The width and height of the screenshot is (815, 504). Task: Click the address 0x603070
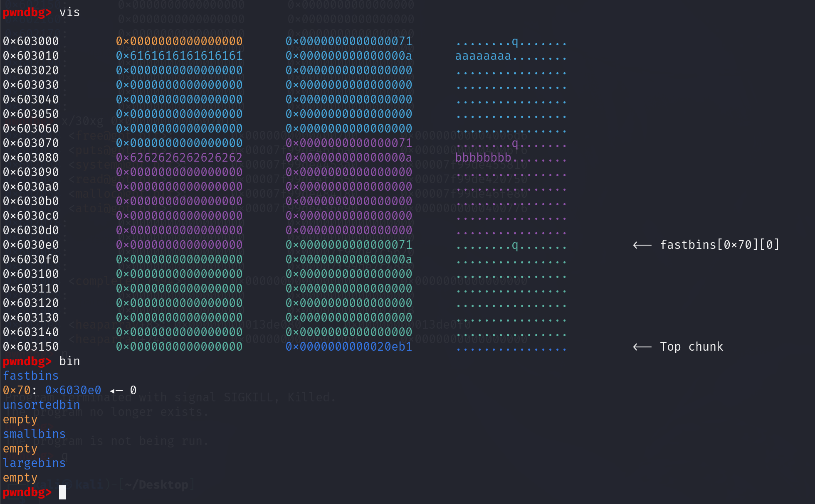(31, 143)
